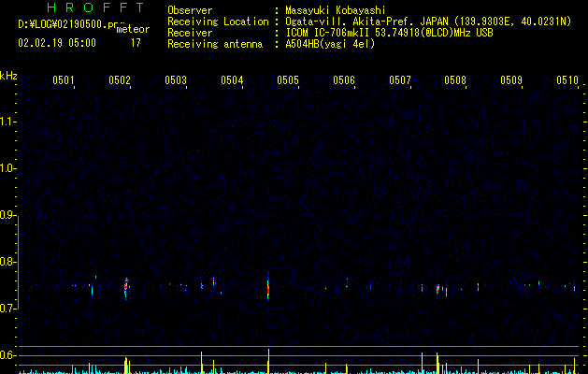Click the gray range bar between 0.7 and 0.9 kHz

coord(18,262)
